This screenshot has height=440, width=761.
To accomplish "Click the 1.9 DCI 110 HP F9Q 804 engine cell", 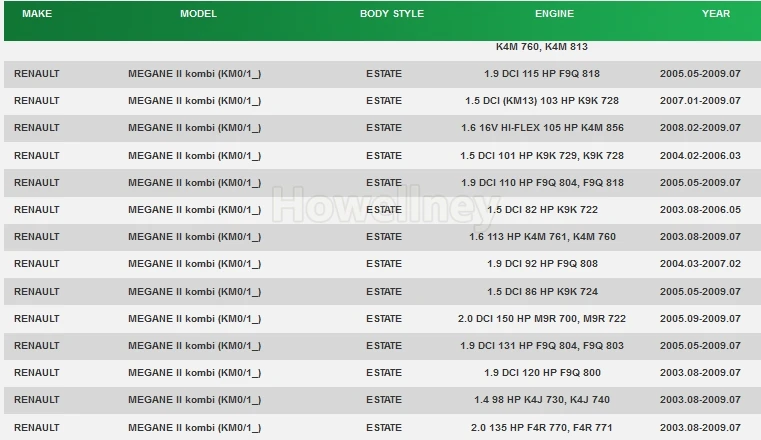I will click(542, 183).
